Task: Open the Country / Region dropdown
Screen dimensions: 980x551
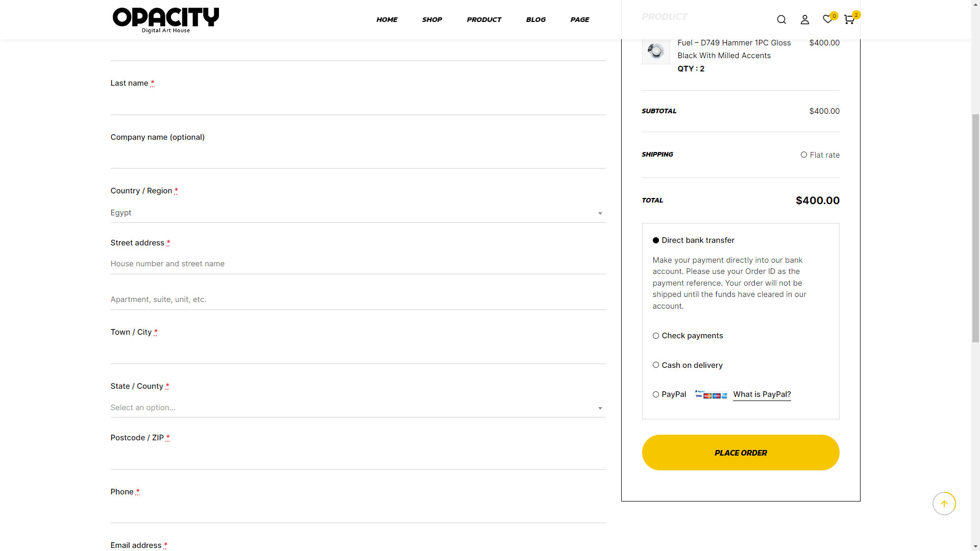Action: pyautogui.click(x=358, y=213)
